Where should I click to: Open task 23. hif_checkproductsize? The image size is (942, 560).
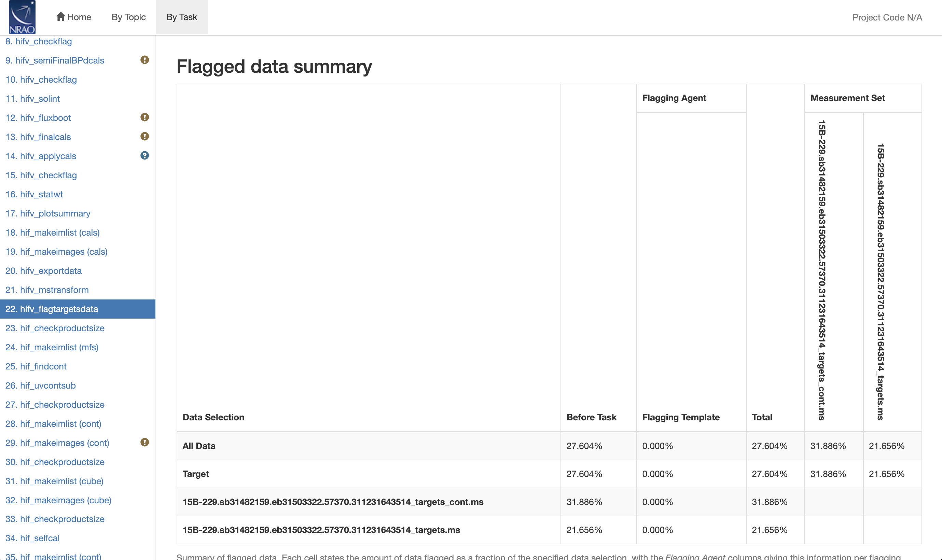[55, 328]
